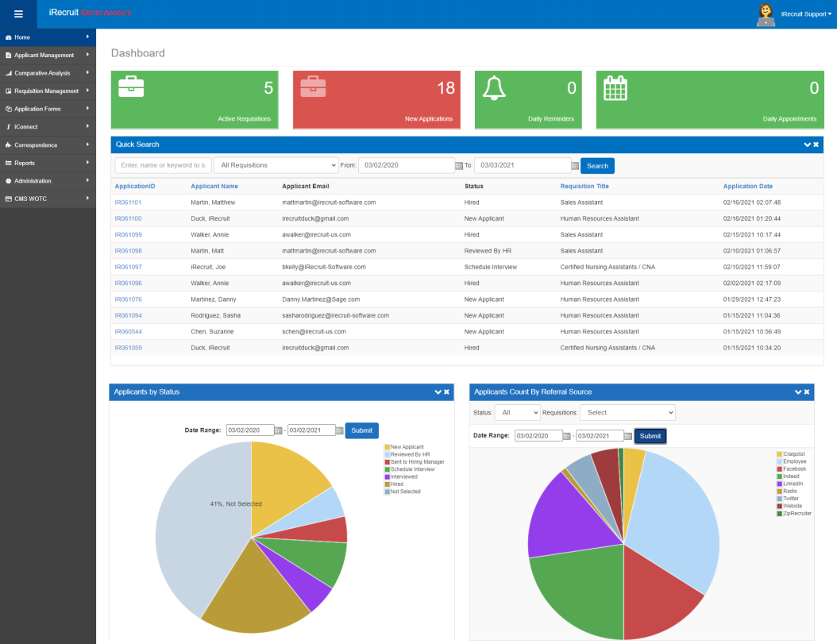
Task: Open applicant IR061101 link
Action: coord(128,202)
